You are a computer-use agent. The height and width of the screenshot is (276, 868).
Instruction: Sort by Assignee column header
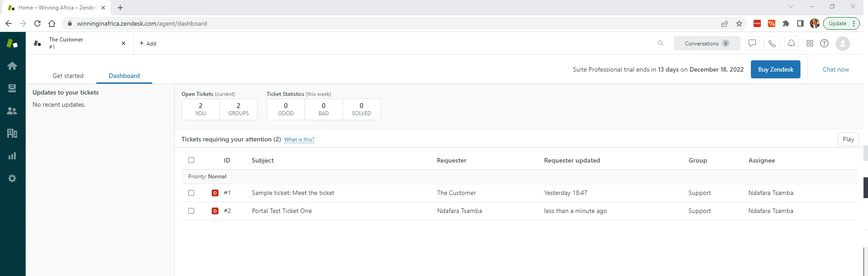click(x=761, y=160)
